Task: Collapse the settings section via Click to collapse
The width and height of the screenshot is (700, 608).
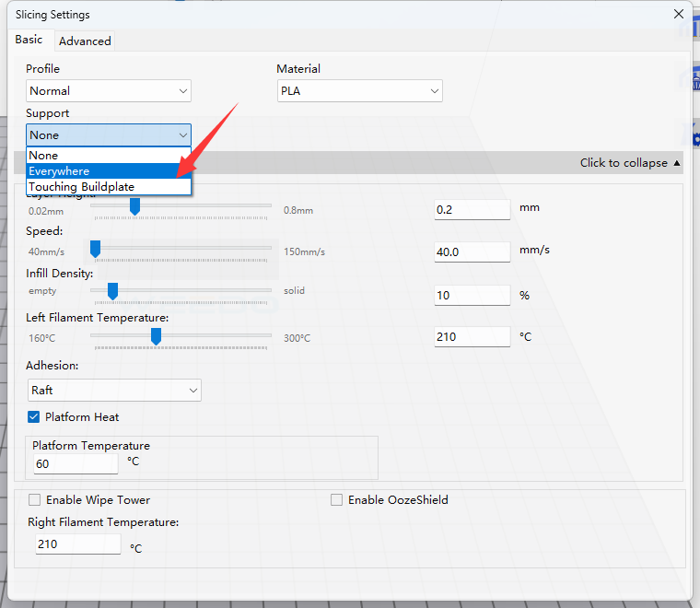Action: (630, 163)
